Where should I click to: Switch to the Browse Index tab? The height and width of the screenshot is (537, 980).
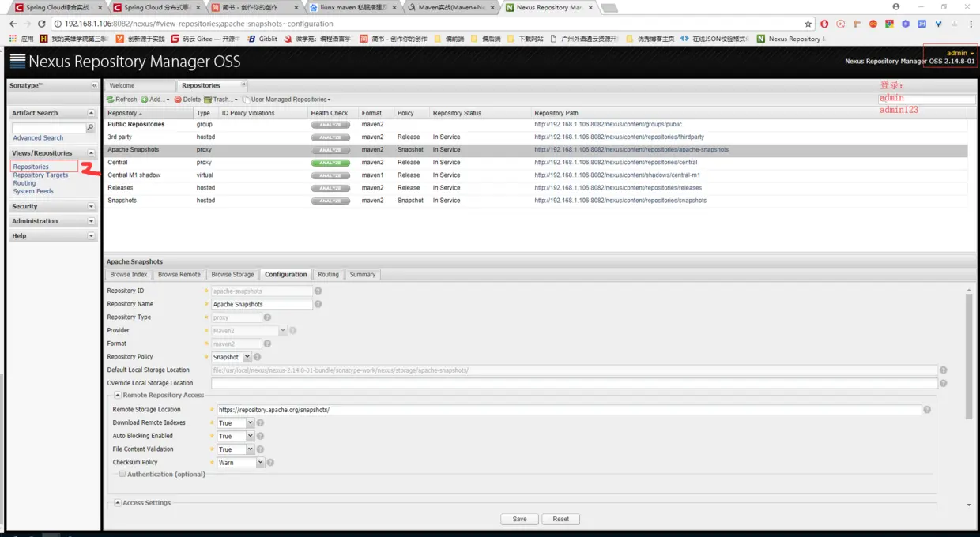[x=129, y=275]
